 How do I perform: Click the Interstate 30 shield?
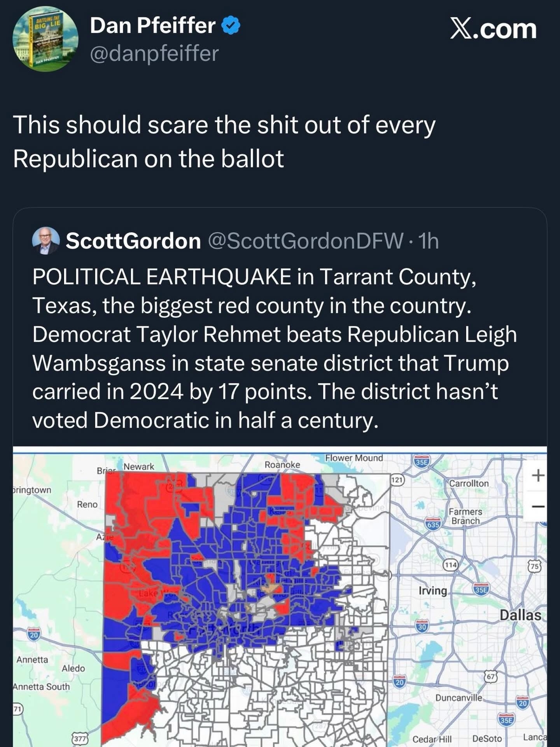point(422,626)
